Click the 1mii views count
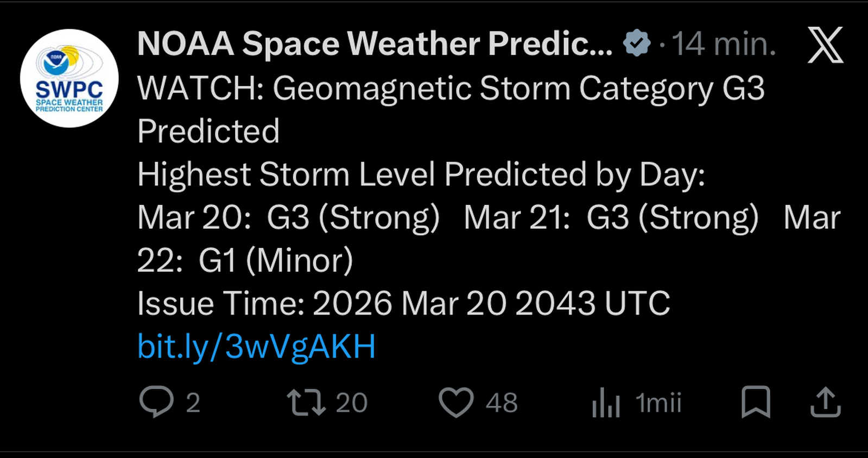The image size is (868, 458). pos(658,403)
